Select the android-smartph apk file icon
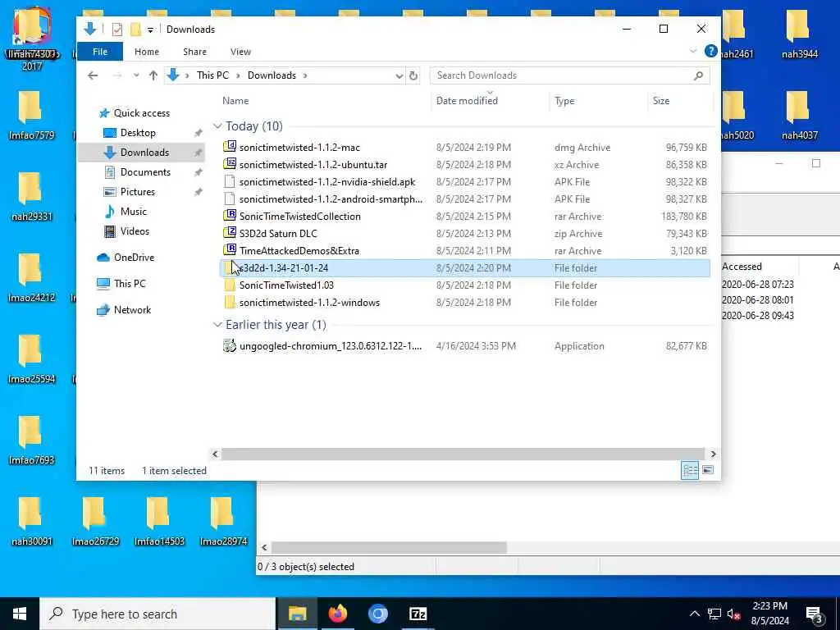Screen dimensions: 840x630 [x=230, y=199]
